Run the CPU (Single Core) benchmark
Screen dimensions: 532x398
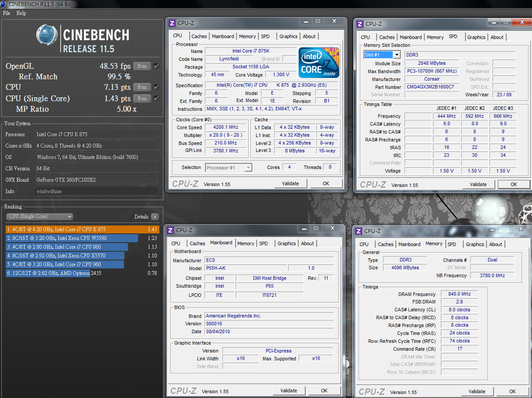[142, 99]
